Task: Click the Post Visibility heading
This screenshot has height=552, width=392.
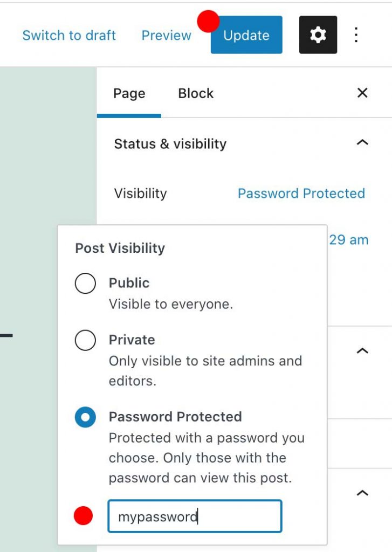Action: [120, 248]
